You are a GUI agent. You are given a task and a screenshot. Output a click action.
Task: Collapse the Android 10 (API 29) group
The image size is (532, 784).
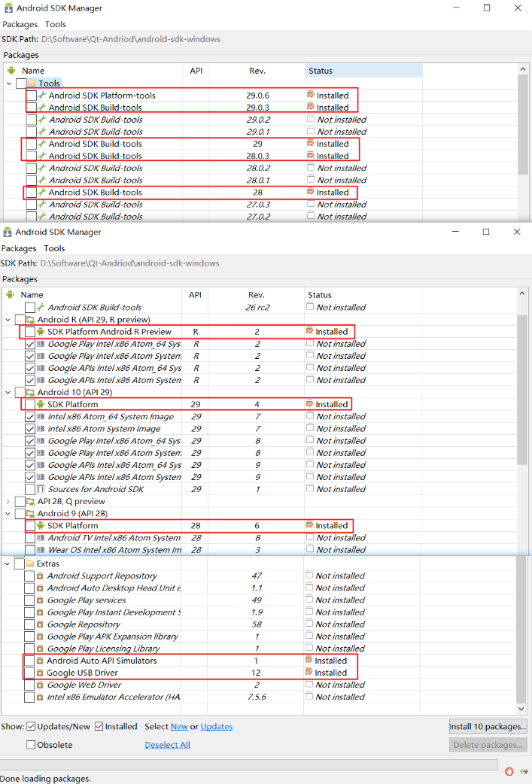8,392
